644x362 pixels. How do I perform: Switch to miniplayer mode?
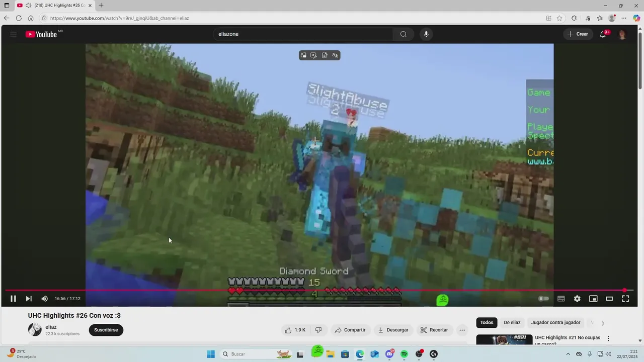click(x=593, y=299)
